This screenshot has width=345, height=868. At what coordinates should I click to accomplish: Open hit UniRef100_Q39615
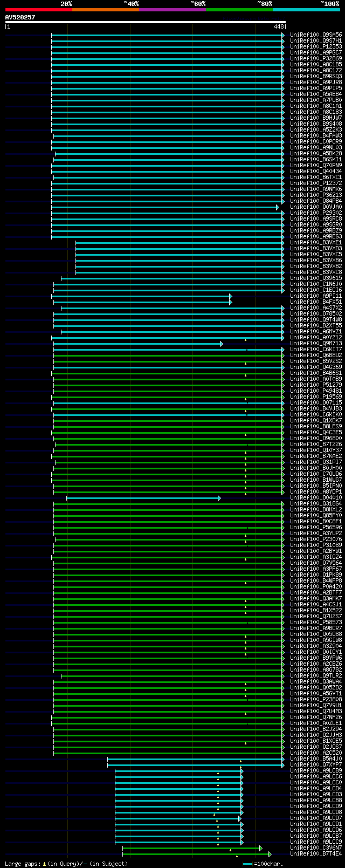click(316, 278)
